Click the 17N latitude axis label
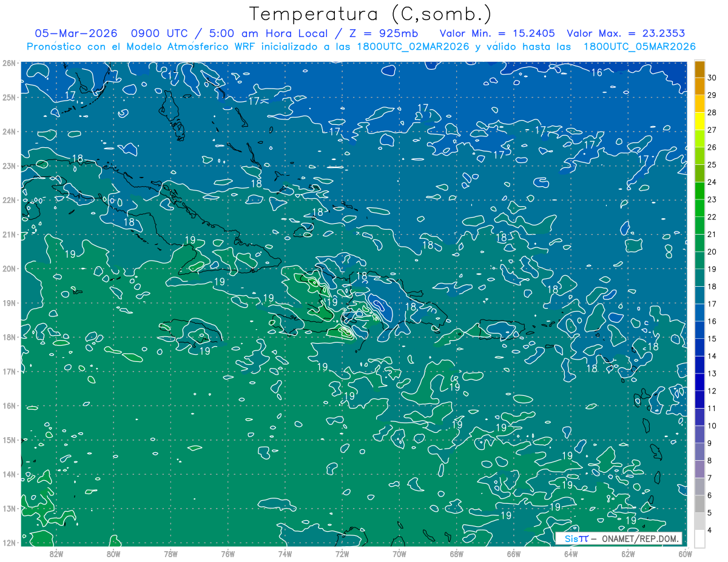This screenshot has width=728, height=562. coord(8,371)
